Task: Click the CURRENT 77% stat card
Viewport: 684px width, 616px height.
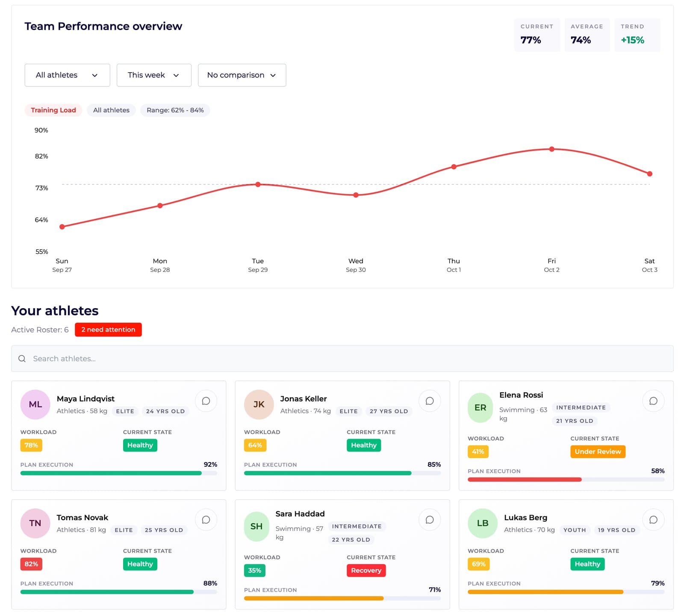Action: pos(537,35)
